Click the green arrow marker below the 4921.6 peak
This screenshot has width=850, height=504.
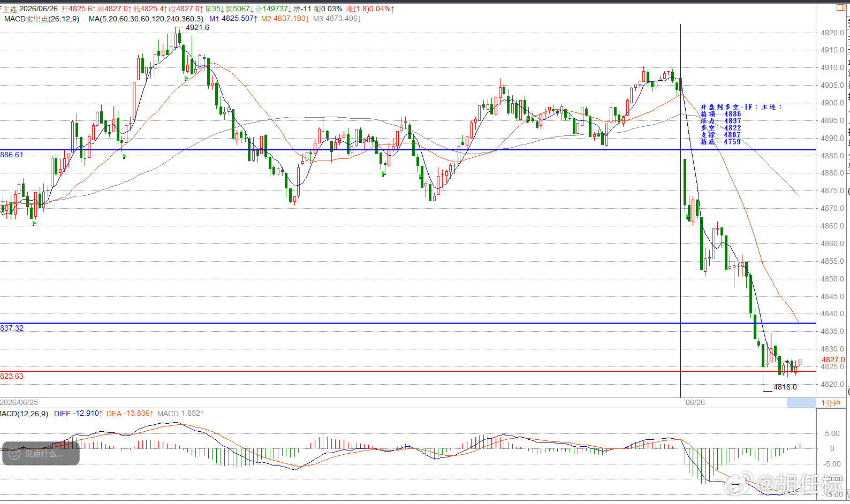coord(186,79)
